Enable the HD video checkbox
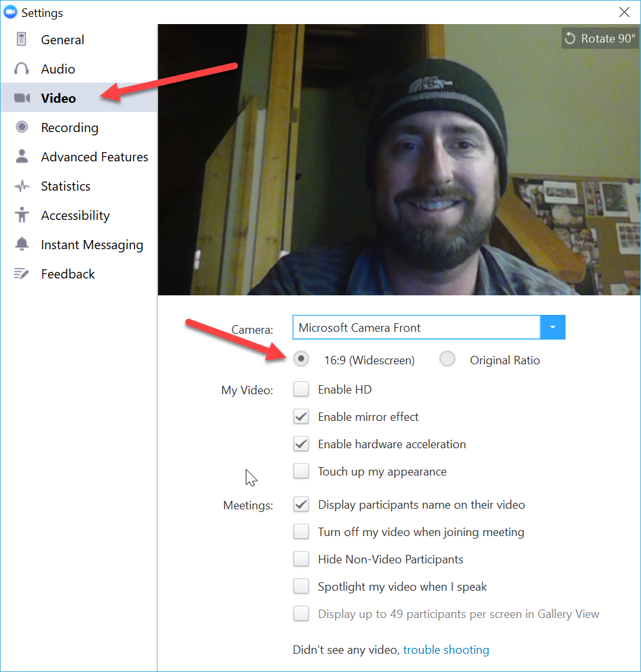The width and height of the screenshot is (641, 672). pyautogui.click(x=301, y=390)
